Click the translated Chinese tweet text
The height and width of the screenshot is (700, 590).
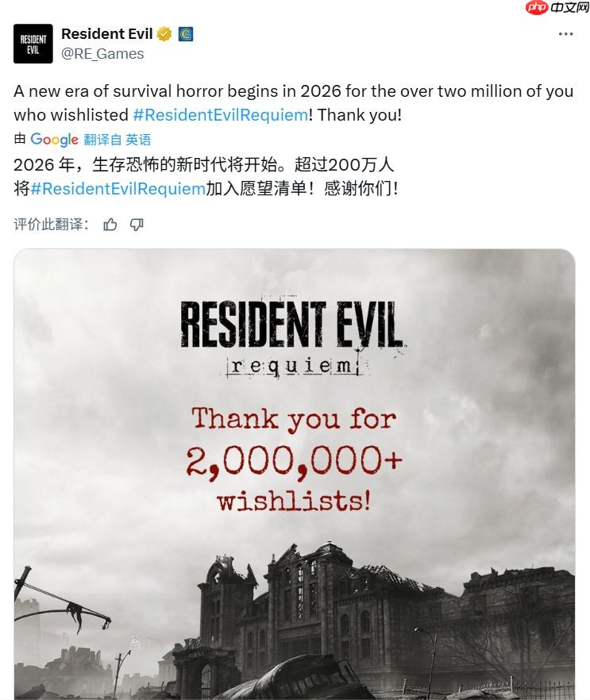tap(206, 177)
